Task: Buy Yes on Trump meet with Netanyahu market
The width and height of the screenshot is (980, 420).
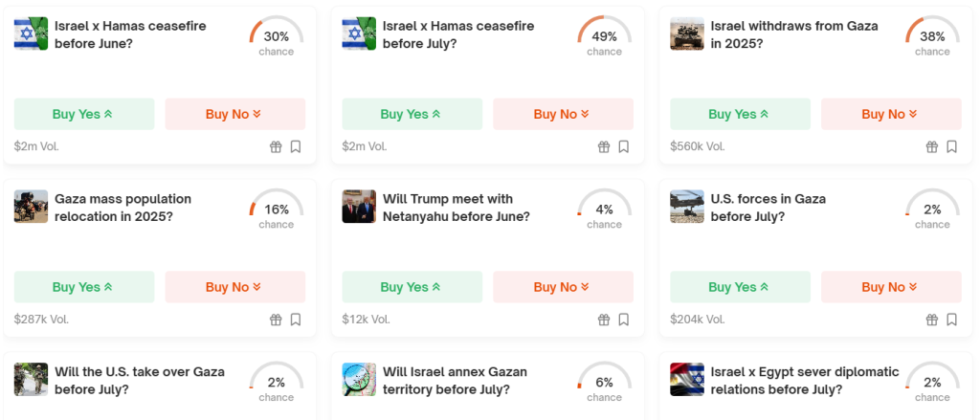Action: pos(412,287)
